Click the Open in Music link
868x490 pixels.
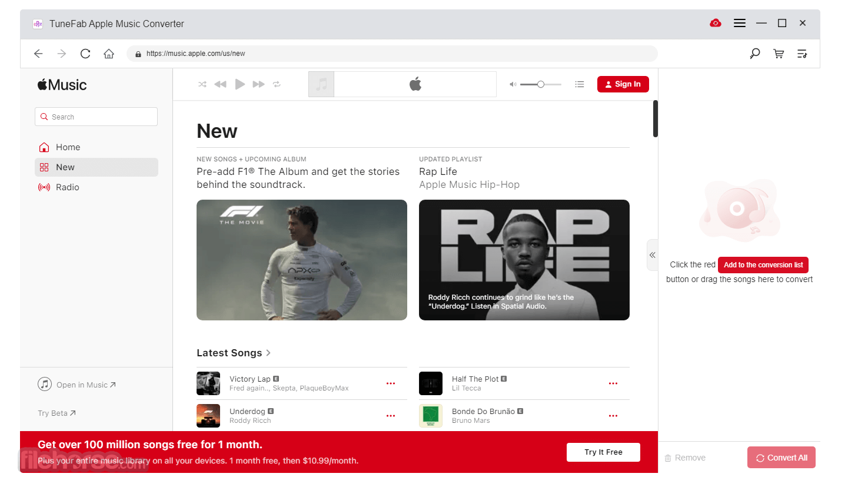[x=77, y=385]
